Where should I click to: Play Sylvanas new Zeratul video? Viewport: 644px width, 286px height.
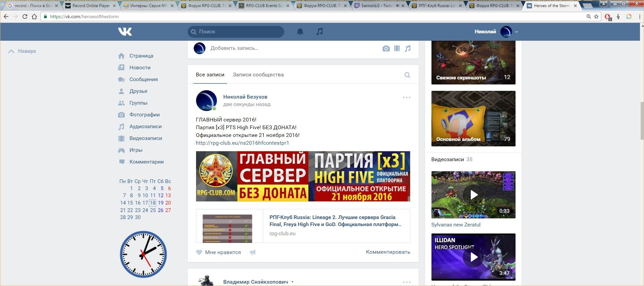pyautogui.click(x=473, y=195)
